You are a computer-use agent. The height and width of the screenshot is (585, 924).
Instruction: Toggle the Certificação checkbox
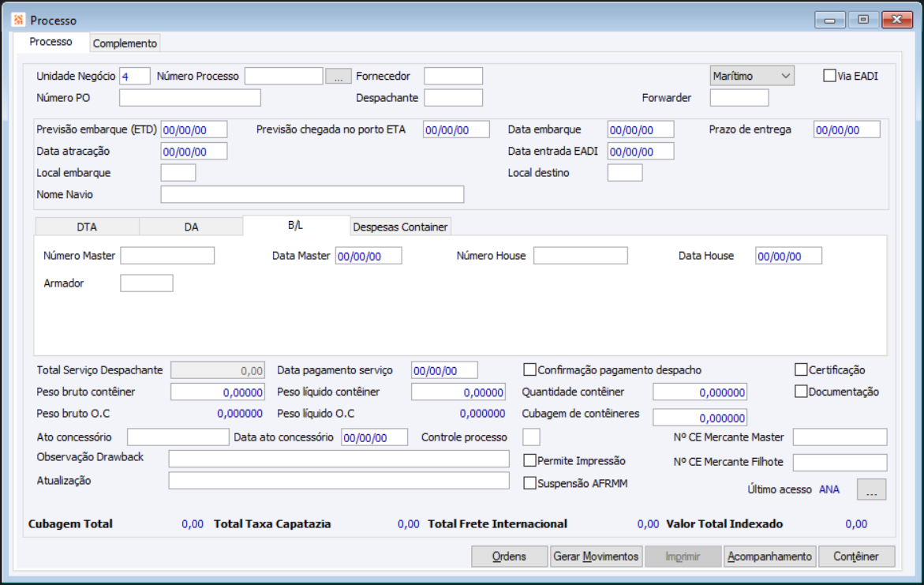tap(802, 370)
